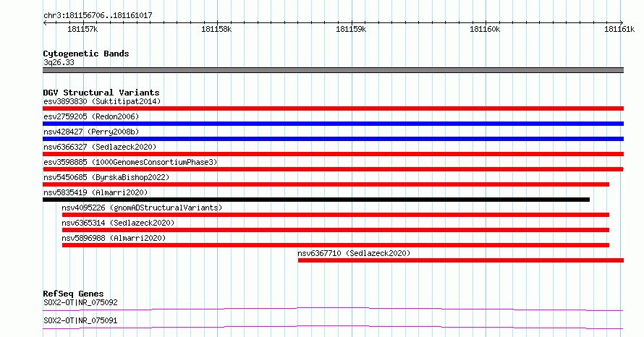Click the SOX2-OT|NR_075092 gene label
The height and width of the screenshot is (337, 644).
(80, 302)
